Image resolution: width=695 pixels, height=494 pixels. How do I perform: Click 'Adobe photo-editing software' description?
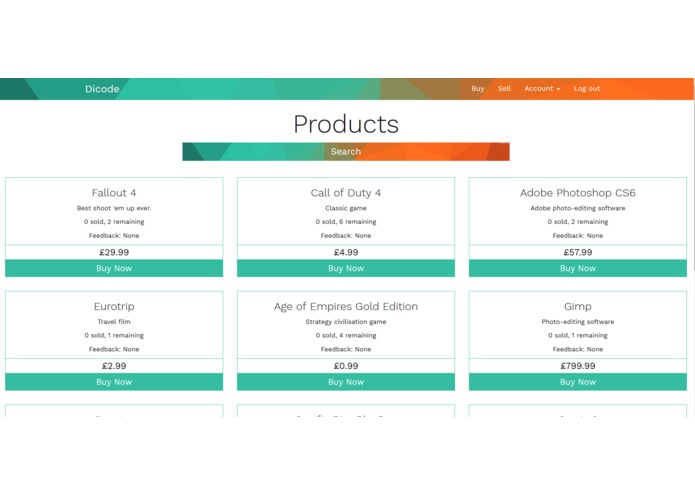click(x=578, y=208)
